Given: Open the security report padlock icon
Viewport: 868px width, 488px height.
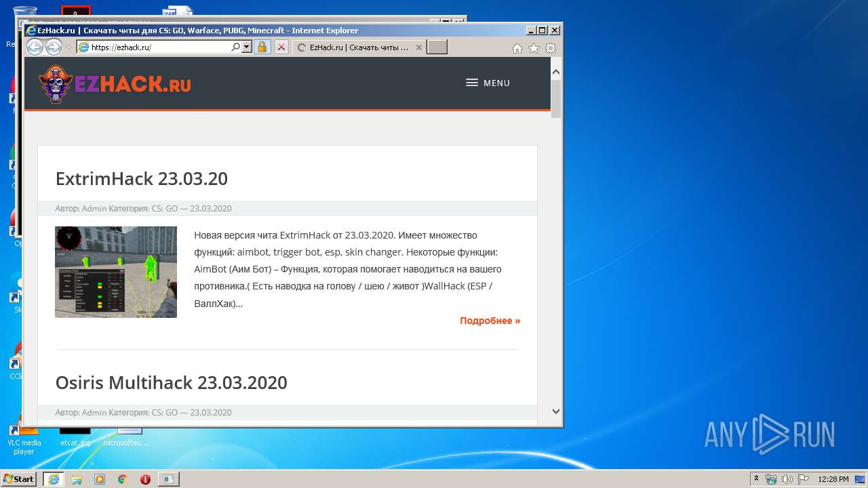Looking at the screenshot, I should click(262, 47).
